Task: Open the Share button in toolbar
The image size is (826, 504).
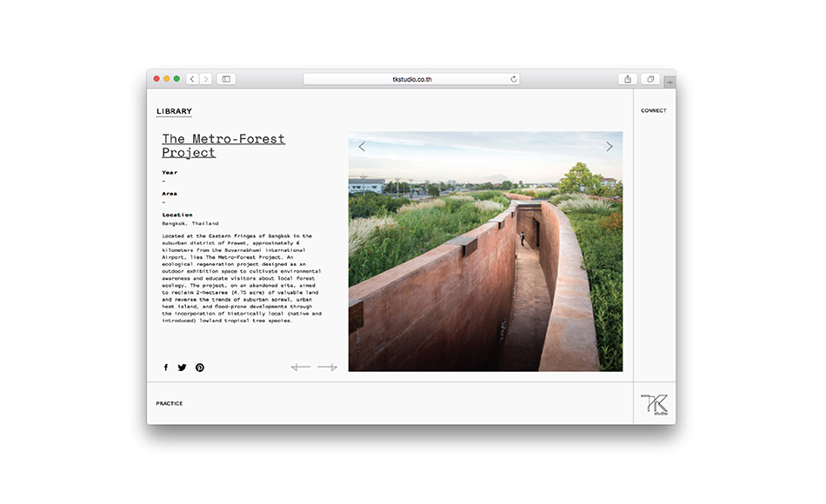Action: tap(628, 79)
